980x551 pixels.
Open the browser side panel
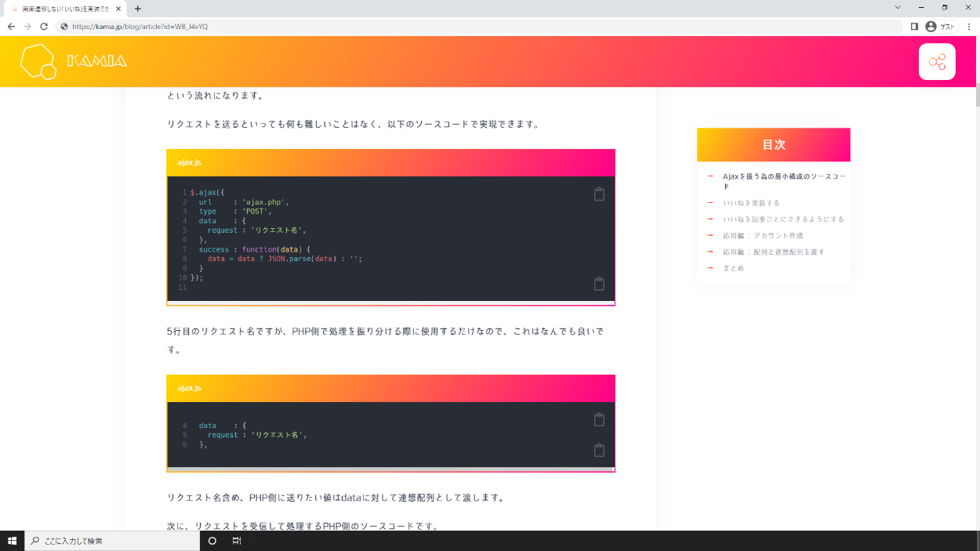[x=914, y=26]
